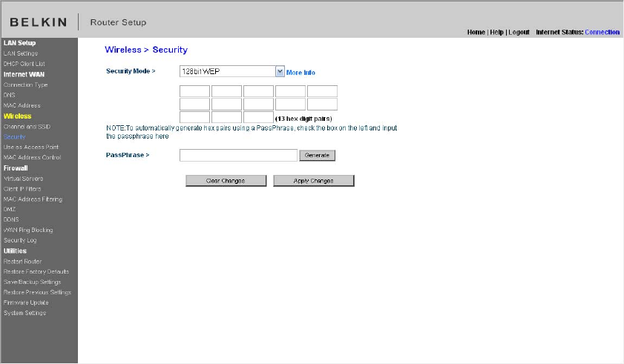Click the More Info link
The image size is (624, 364).
[x=300, y=73]
